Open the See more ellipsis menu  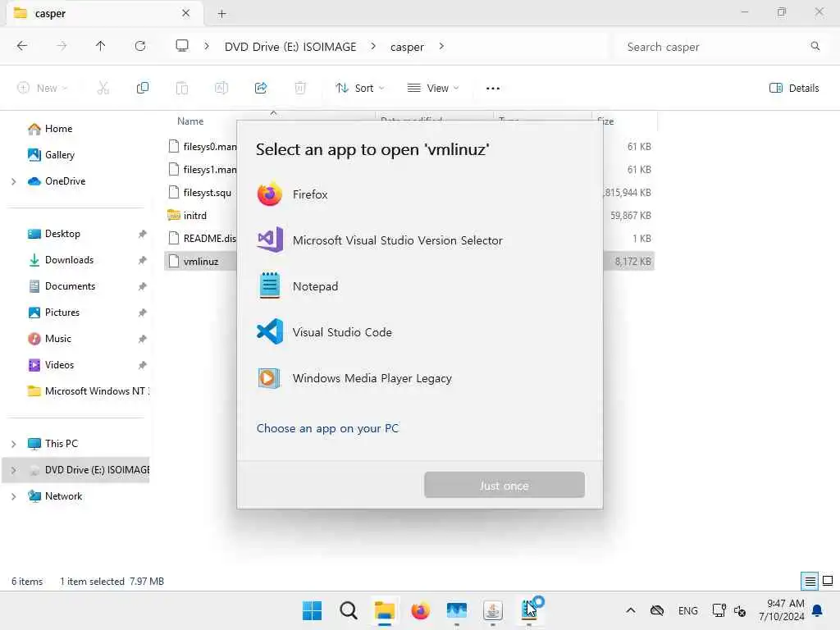click(493, 88)
